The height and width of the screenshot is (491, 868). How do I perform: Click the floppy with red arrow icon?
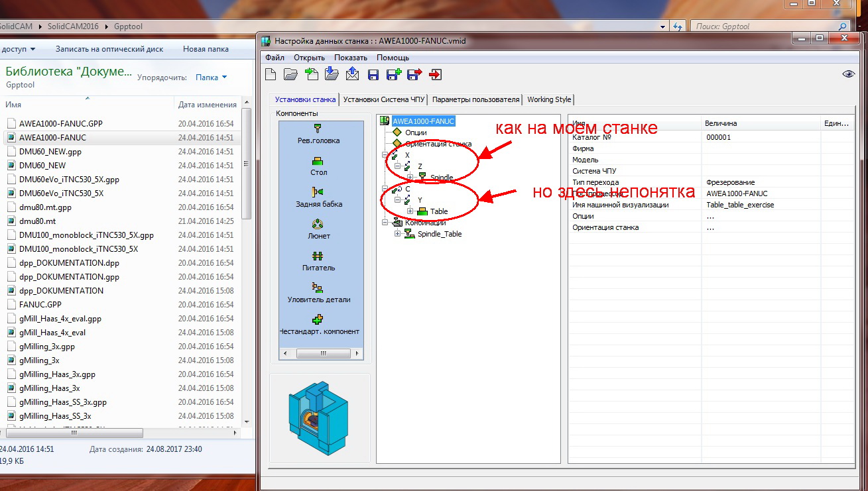pos(414,74)
